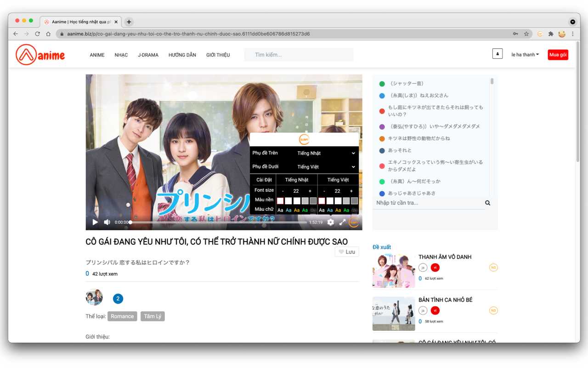
Task: Bookmark this page with the star icon
Action: click(x=526, y=34)
